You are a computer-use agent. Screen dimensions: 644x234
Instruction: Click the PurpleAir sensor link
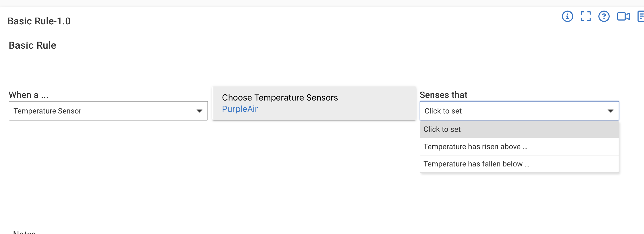tap(240, 109)
